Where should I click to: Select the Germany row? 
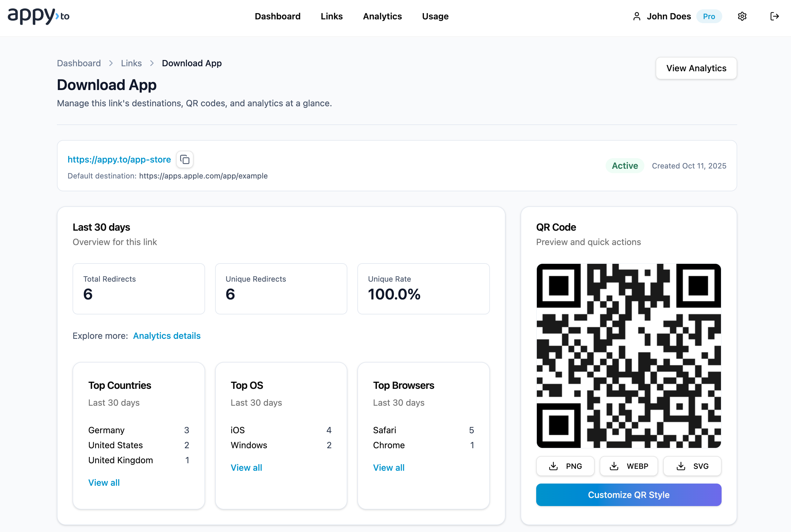click(139, 430)
